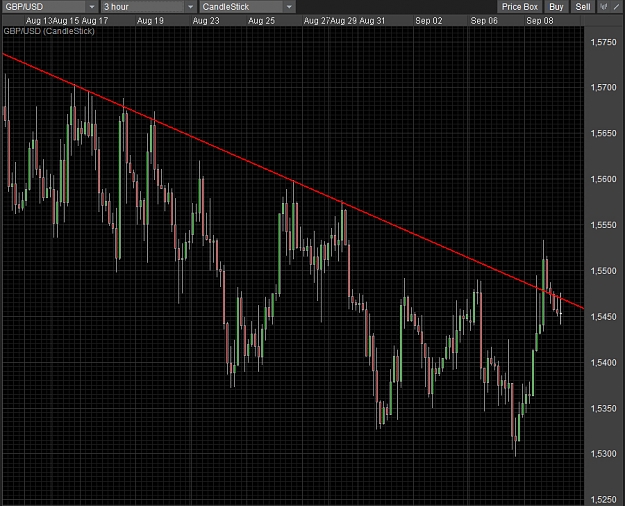Click the Sell button
The height and width of the screenshot is (506, 625).
tap(583, 7)
